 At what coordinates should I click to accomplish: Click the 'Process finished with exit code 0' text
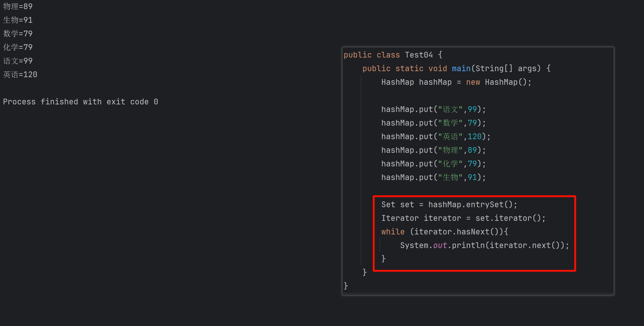(x=80, y=102)
